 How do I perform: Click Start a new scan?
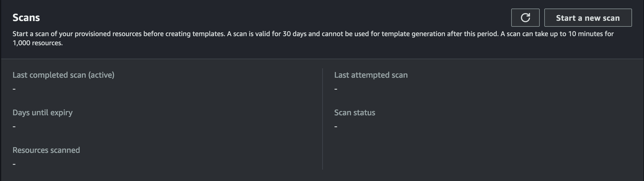pyautogui.click(x=588, y=18)
